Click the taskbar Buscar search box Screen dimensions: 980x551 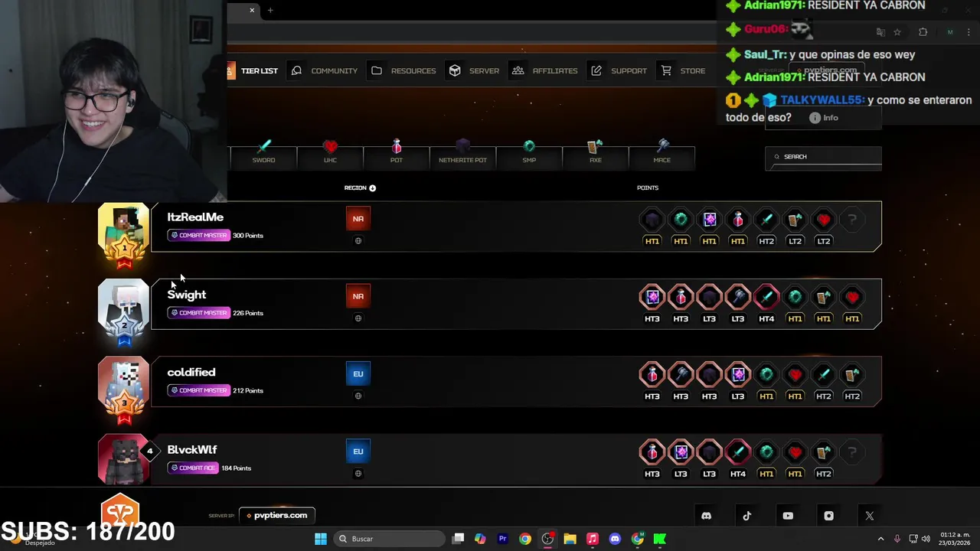pyautogui.click(x=389, y=539)
